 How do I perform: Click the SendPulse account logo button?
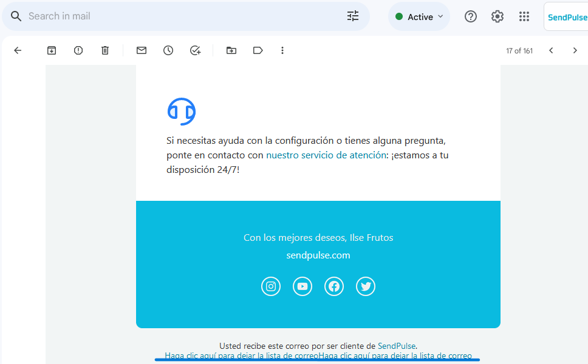pyautogui.click(x=566, y=17)
